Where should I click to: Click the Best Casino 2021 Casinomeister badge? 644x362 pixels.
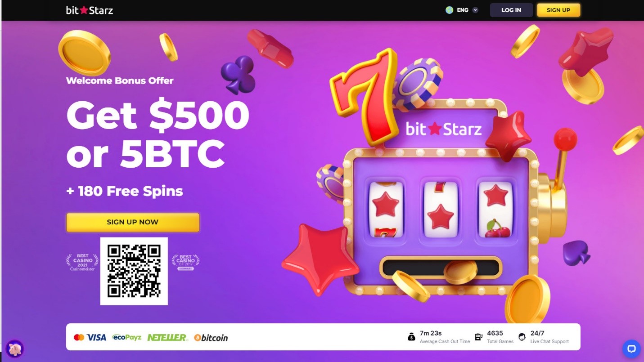click(82, 262)
